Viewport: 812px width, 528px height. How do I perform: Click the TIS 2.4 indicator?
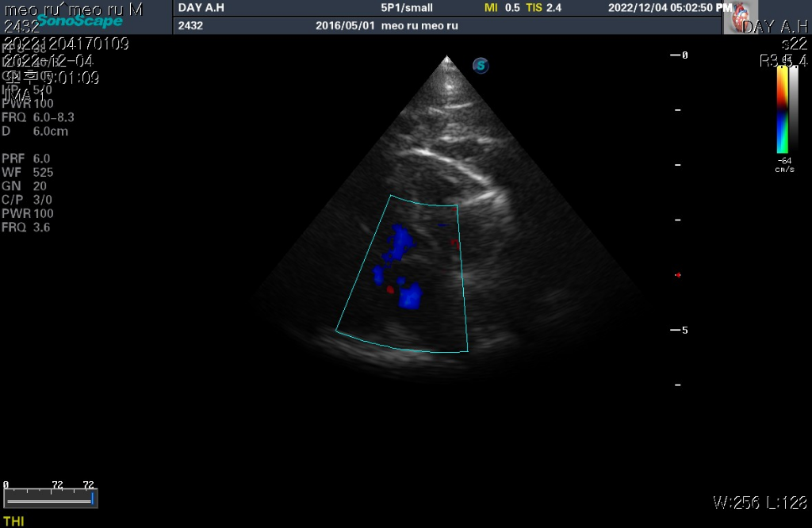click(543, 8)
